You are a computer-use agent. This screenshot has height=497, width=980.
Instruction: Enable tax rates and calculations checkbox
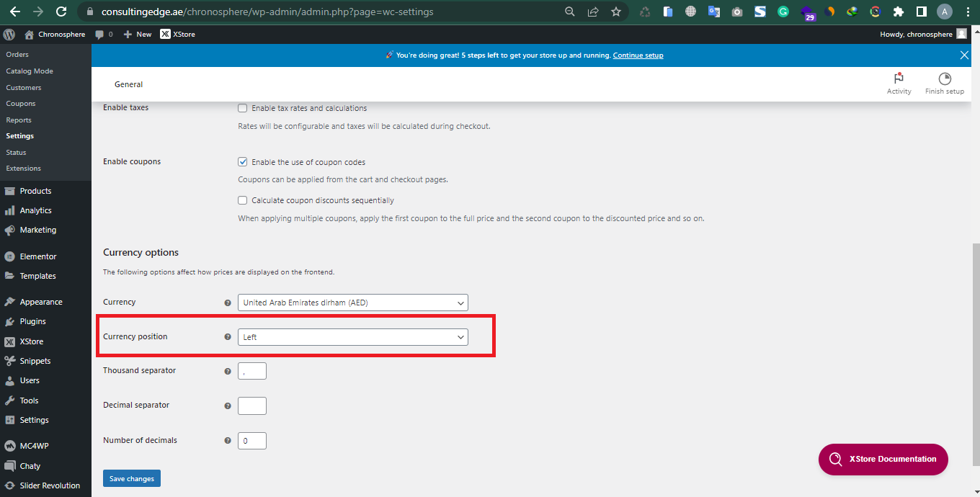(x=243, y=108)
